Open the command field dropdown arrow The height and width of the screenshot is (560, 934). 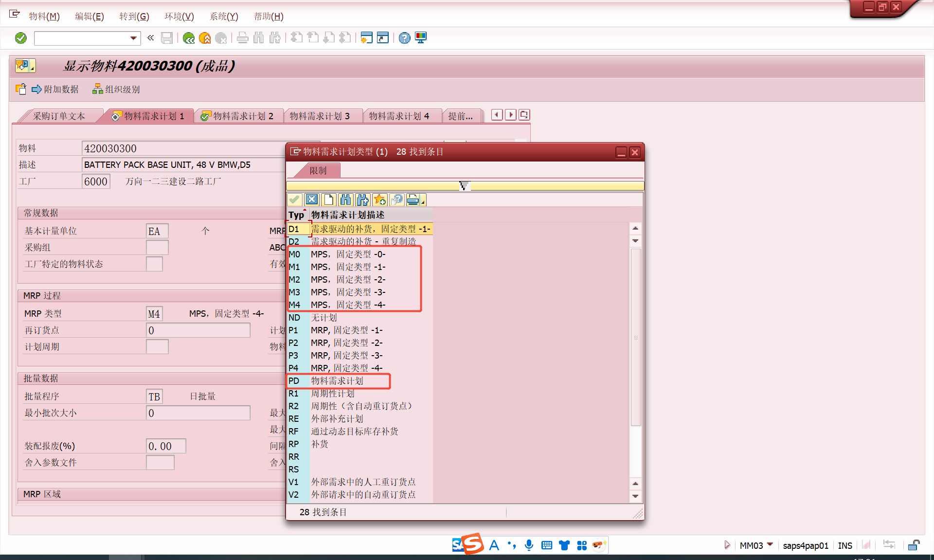[132, 38]
